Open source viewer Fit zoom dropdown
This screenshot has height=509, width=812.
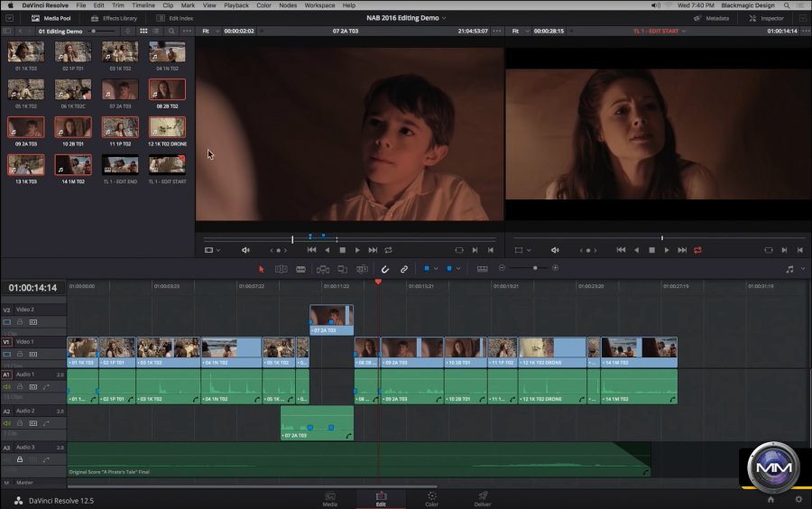coord(210,31)
